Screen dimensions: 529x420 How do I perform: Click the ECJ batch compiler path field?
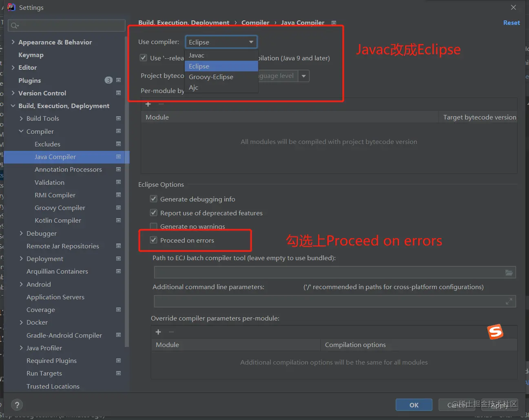(329, 272)
